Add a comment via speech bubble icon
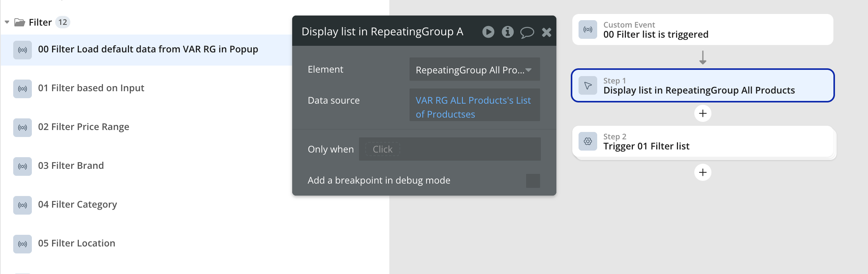 (x=527, y=32)
